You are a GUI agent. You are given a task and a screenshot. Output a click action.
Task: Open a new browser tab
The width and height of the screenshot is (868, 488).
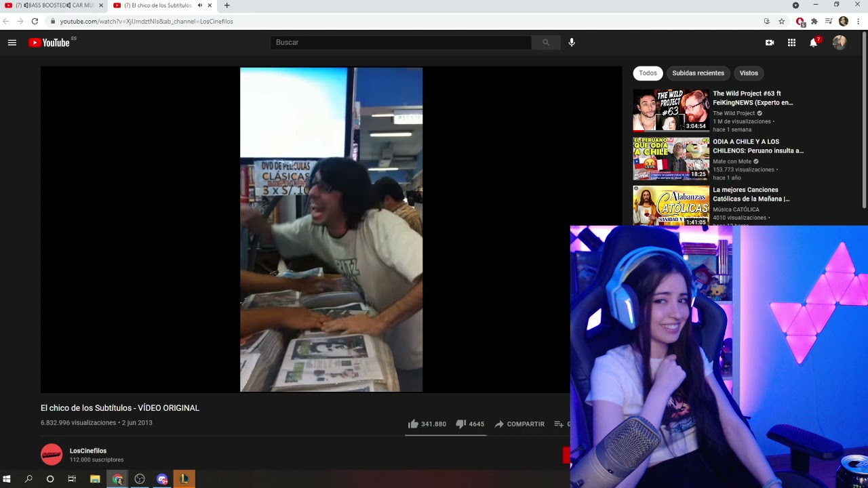(x=226, y=5)
